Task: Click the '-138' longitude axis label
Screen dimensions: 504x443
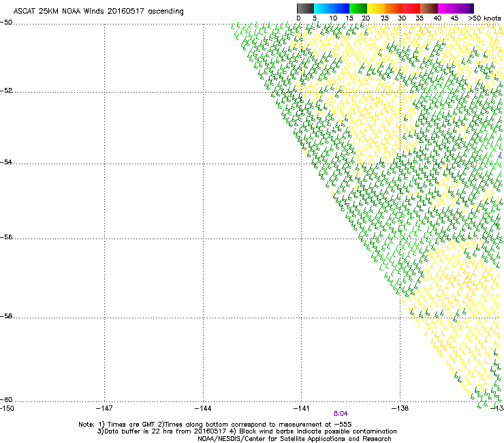Action: (x=400, y=408)
